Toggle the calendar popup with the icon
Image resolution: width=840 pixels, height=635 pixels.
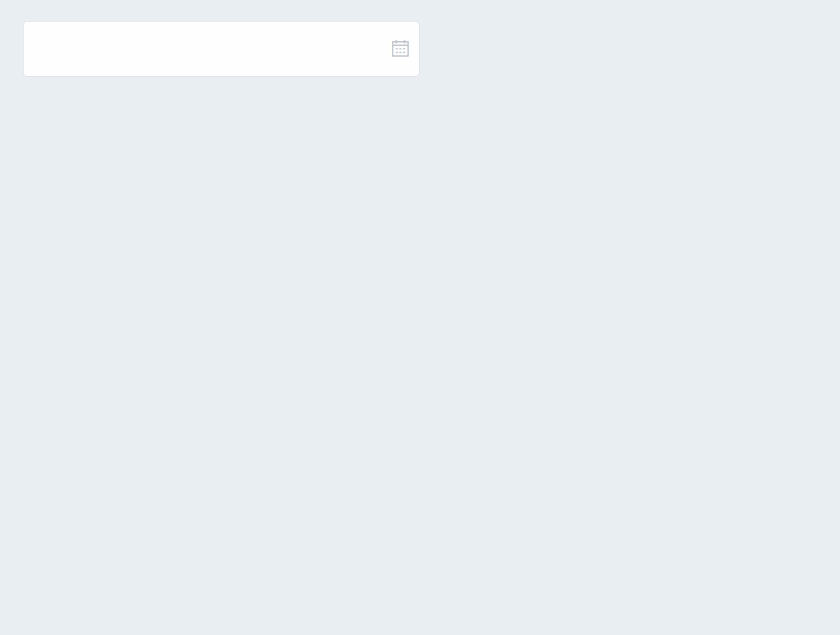400,49
